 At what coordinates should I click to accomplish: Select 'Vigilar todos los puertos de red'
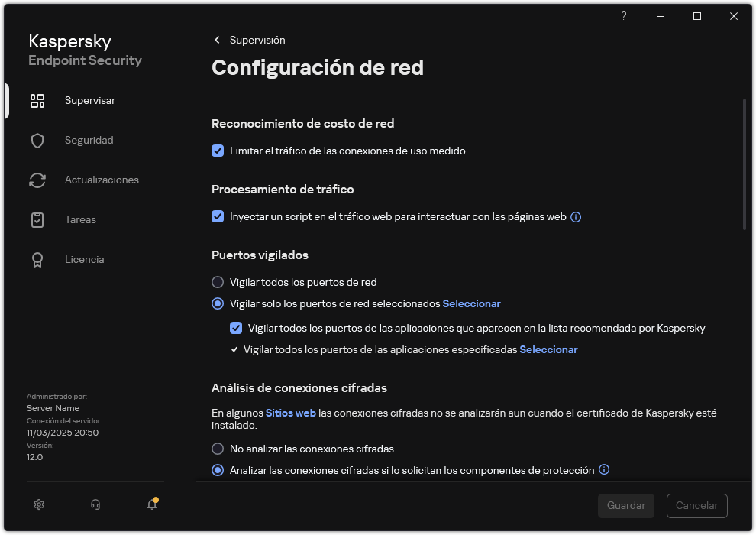tap(218, 282)
